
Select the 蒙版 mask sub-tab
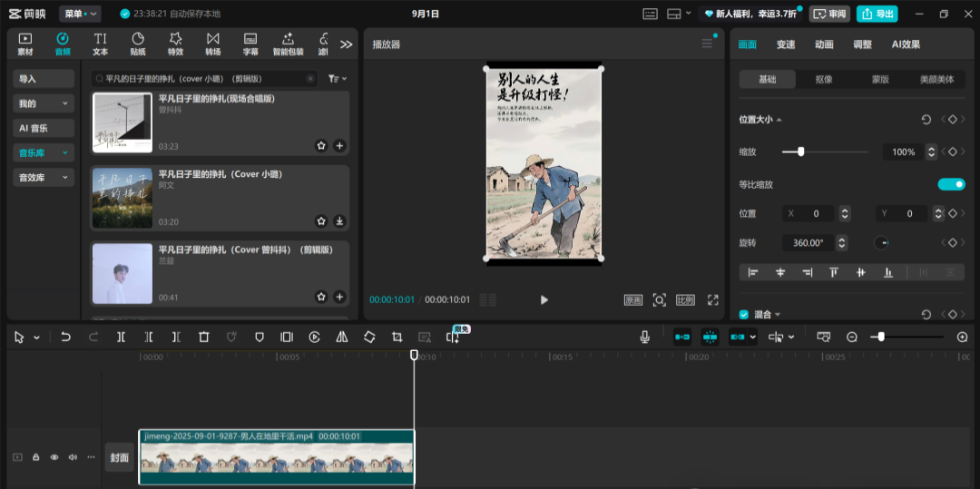tap(880, 79)
